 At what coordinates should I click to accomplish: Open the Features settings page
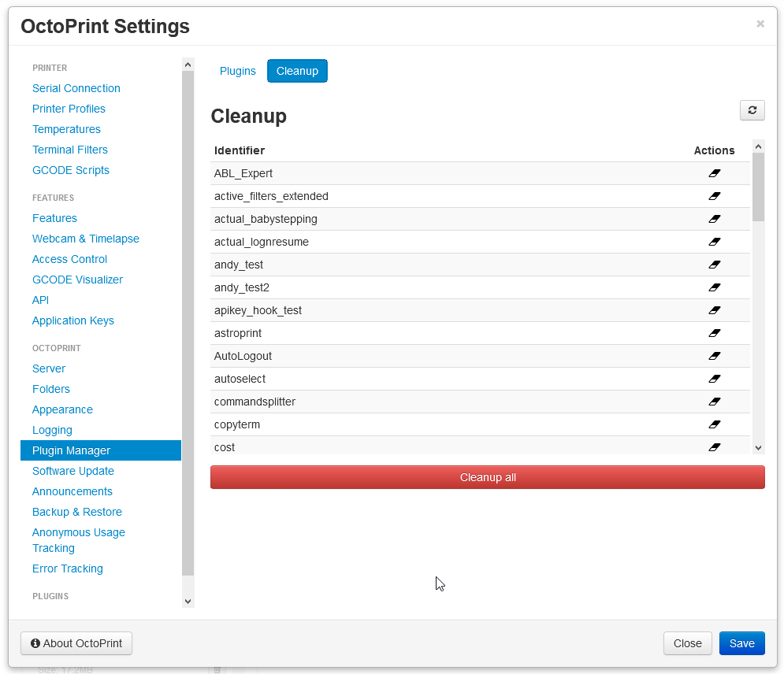[x=54, y=218]
